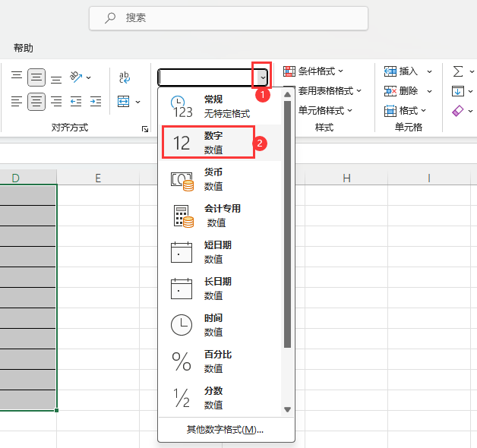Select the 时间 time format

221,325
